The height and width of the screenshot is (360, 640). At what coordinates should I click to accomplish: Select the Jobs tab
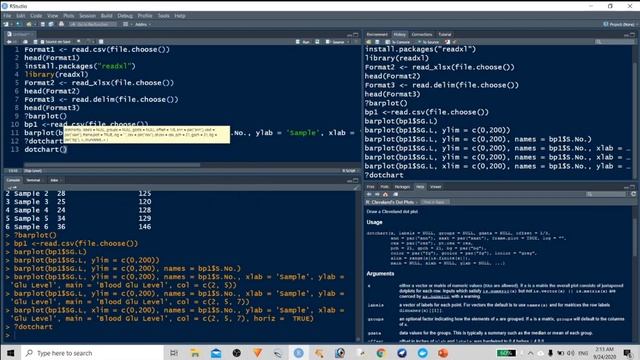[x=54, y=180]
